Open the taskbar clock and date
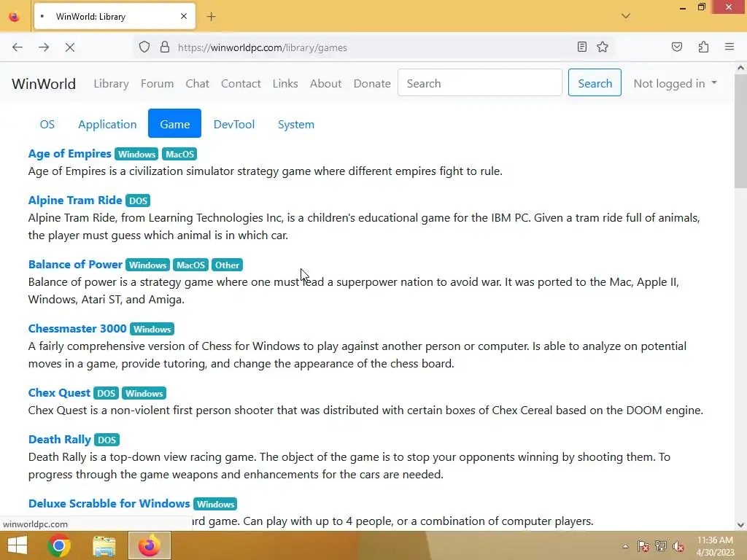747x560 pixels. pos(715,545)
